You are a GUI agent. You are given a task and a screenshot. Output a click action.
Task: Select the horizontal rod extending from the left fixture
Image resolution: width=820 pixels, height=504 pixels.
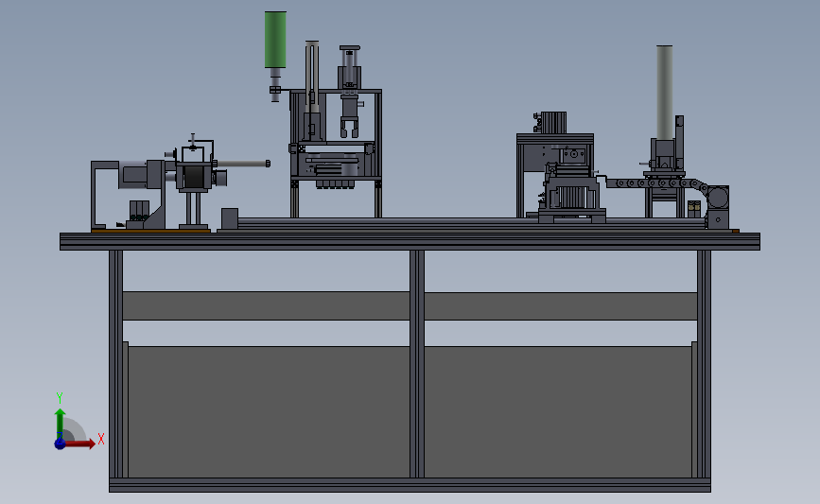243,164
